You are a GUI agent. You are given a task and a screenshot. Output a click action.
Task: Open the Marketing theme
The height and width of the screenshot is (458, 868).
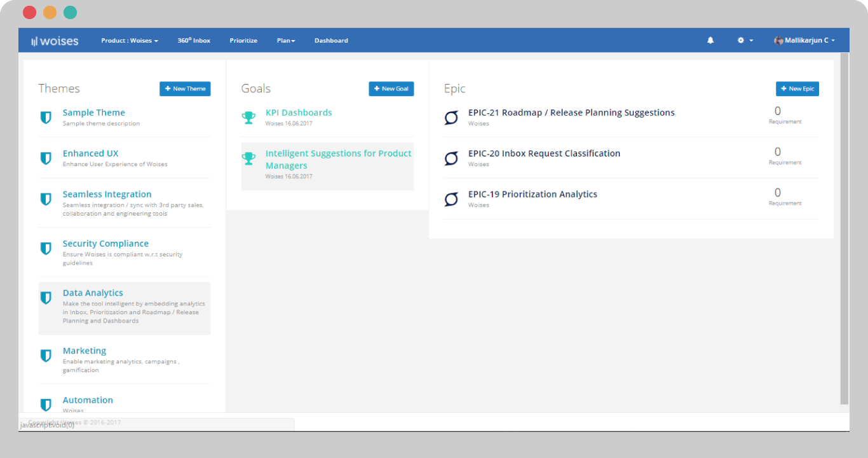pyautogui.click(x=85, y=351)
